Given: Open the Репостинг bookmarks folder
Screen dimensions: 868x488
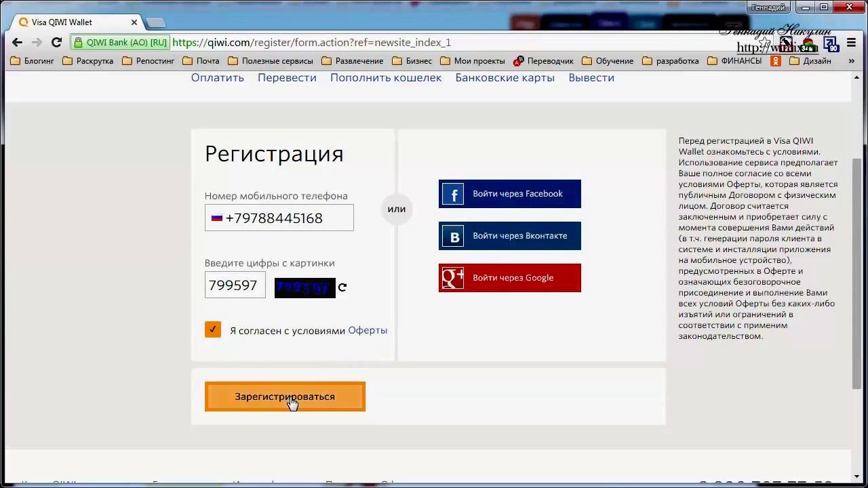Looking at the screenshot, I should pyautogui.click(x=148, y=61).
